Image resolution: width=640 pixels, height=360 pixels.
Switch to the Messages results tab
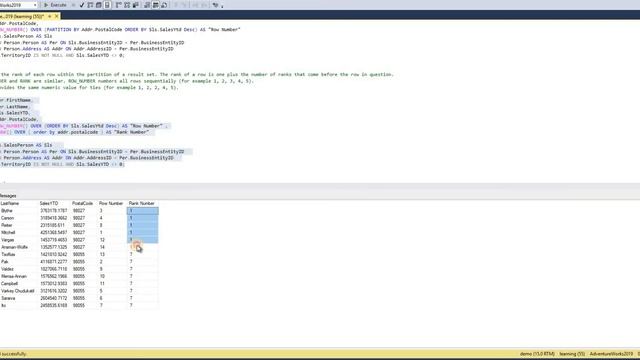tap(8, 196)
